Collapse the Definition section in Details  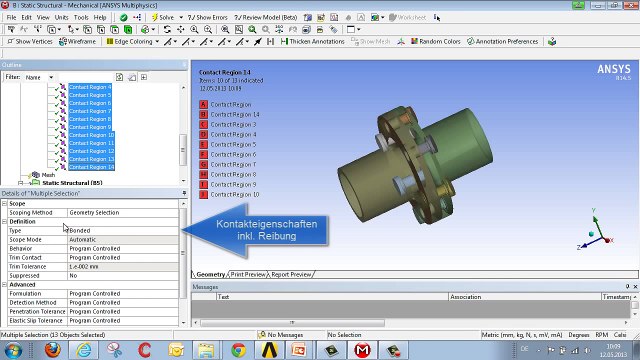point(4,221)
